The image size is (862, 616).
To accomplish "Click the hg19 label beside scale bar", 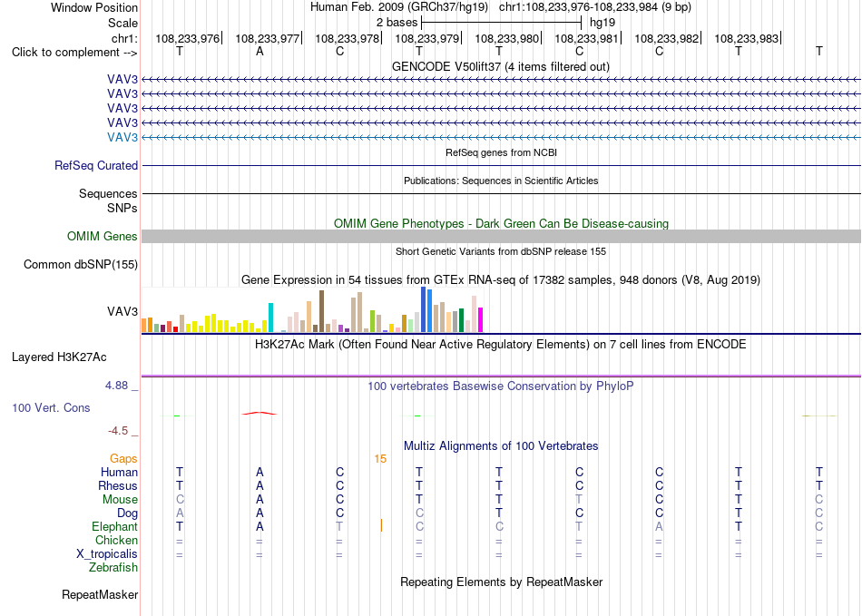I will point(602,23).
